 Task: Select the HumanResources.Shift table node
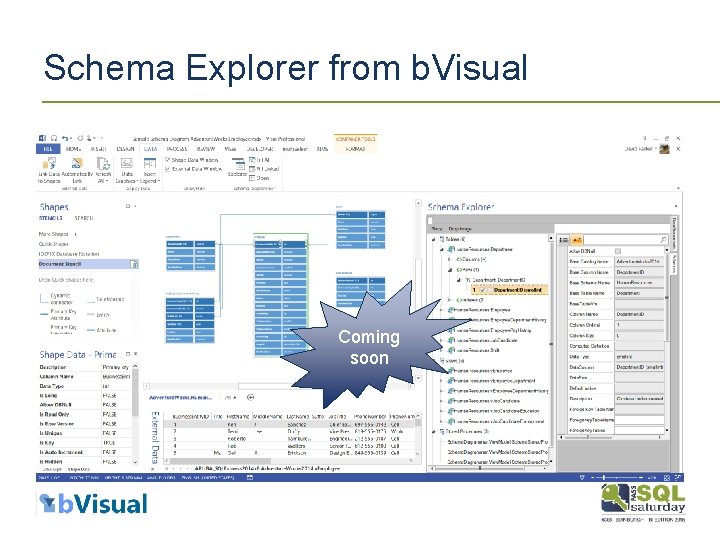click(477, 350)
